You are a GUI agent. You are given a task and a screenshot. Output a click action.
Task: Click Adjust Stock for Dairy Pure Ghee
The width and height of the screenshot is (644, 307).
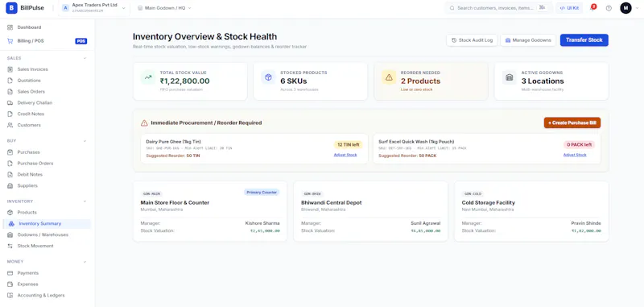(345, 155)
